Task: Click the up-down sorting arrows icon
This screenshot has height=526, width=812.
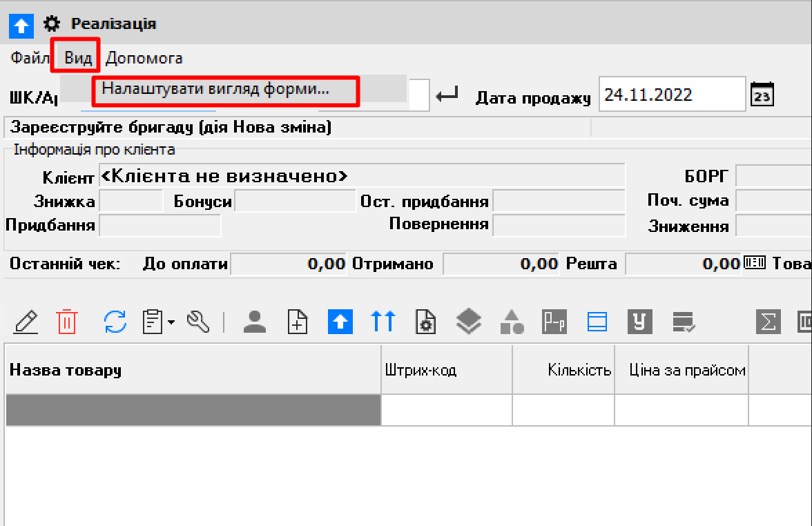Action: [383, 321]
